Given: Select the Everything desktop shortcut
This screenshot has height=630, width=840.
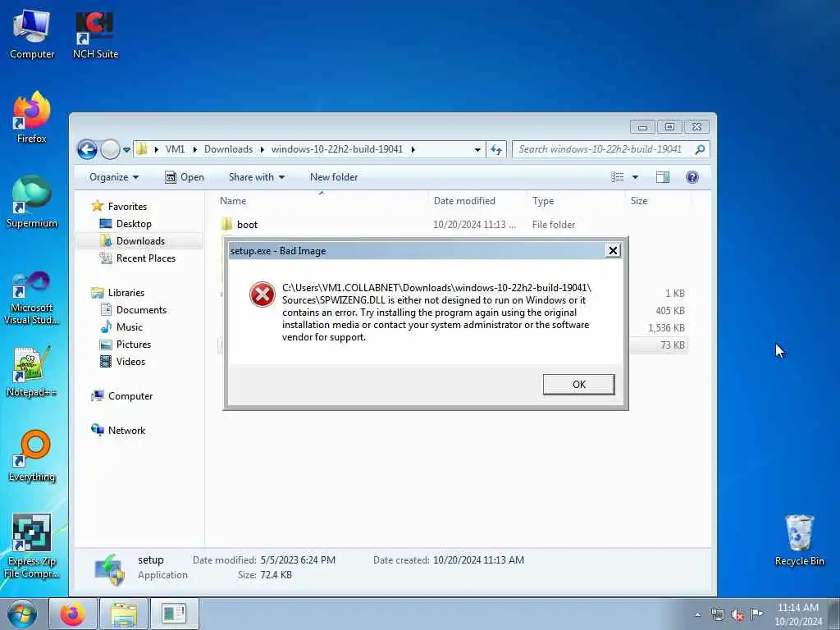Looking at the screenshot, I should (x=32, y=456).
